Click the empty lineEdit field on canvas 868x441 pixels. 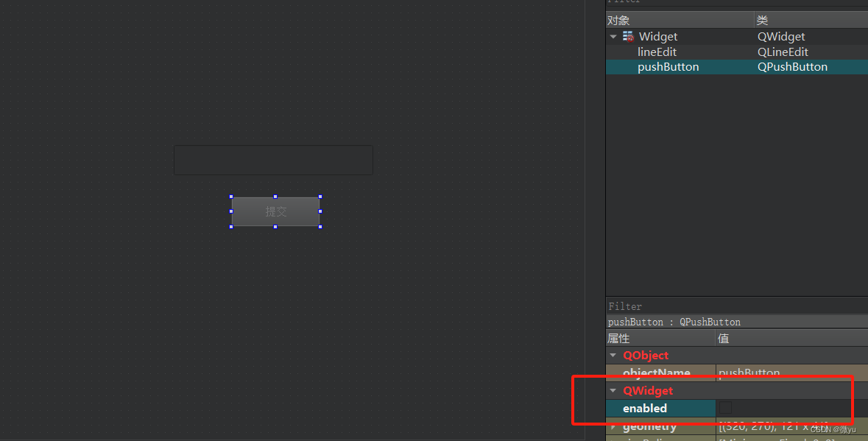click(273, 160)
